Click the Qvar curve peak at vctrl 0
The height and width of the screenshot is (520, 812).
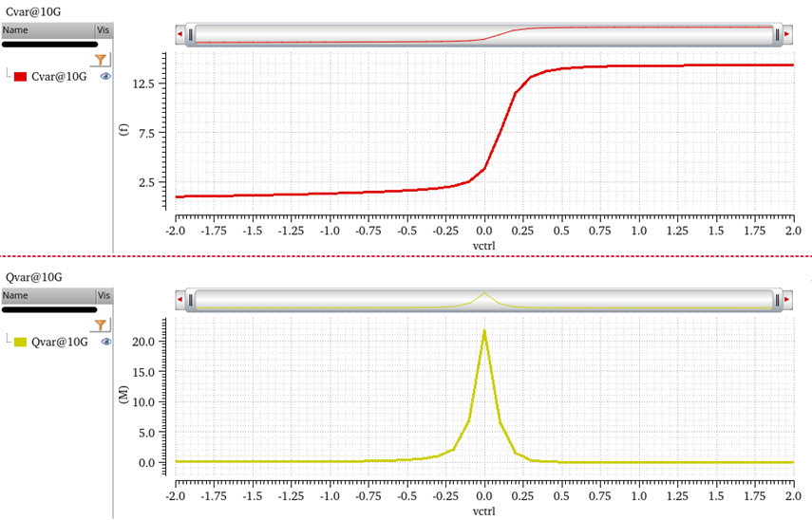(484, 331)
